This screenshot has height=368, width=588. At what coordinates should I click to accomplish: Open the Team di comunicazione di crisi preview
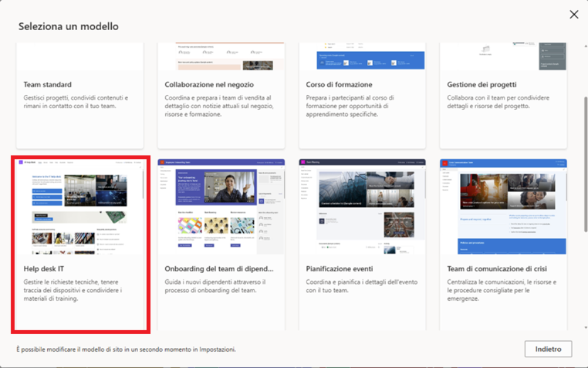(503, 206)
